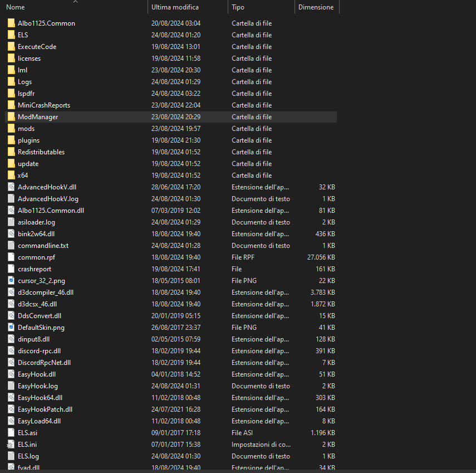This screenshot has height=473, width=476.
Task: Click the sort arrow above Nome
Action: (x=76, y=2)
